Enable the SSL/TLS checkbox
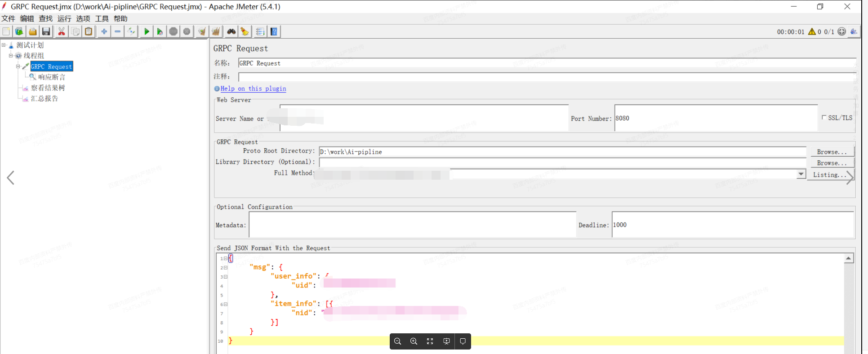Screen dimensions: 868x354 (824, 117)
